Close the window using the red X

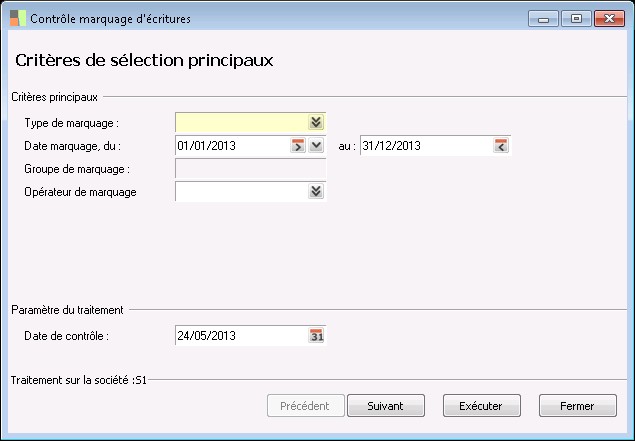coord(609,18)
